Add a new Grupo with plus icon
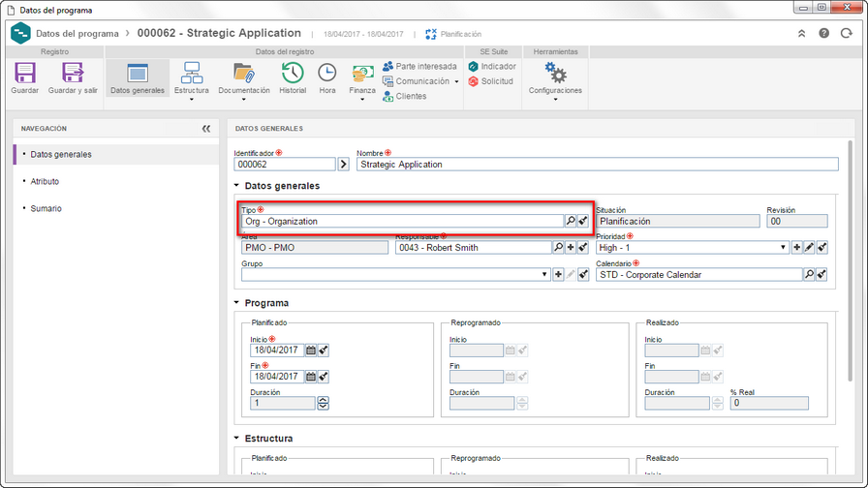868x488 pixels. click(559, 274)
